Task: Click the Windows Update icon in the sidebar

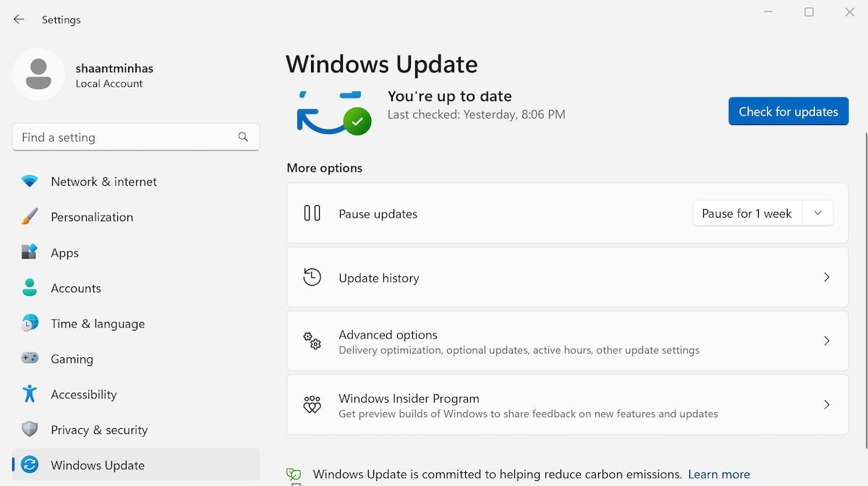Action: pyautogui.click(x=29, y=465)
